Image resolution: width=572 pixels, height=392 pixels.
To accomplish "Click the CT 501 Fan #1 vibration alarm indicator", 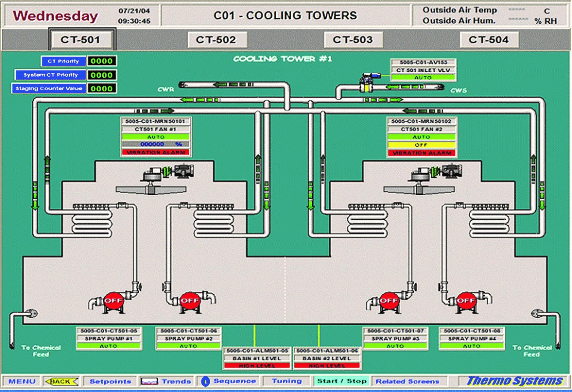I will 156,152.
